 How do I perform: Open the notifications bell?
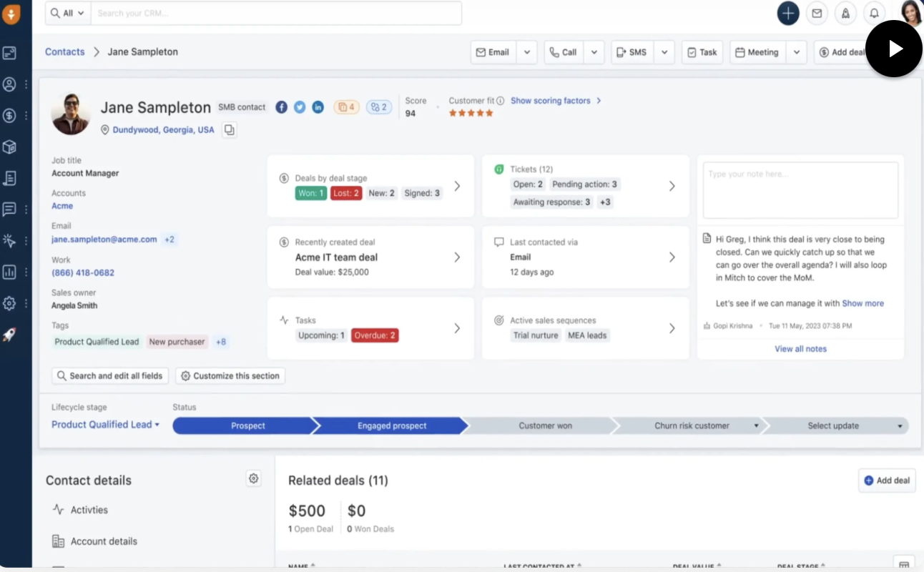tap(874, 13)
